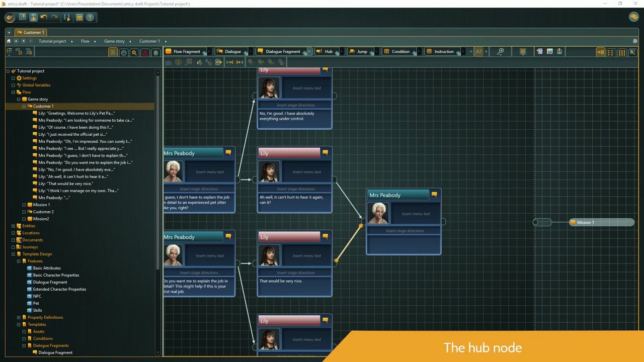Open the navigator search magnifier
The width and height of the screenshot is (644, 362).
click(x=134, y=52)
